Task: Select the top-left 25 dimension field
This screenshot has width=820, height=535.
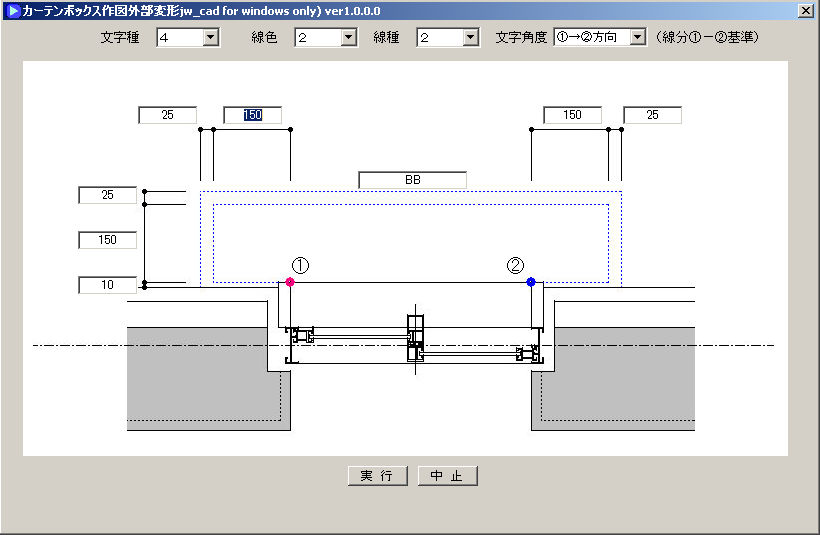Action: coord(167,115)
